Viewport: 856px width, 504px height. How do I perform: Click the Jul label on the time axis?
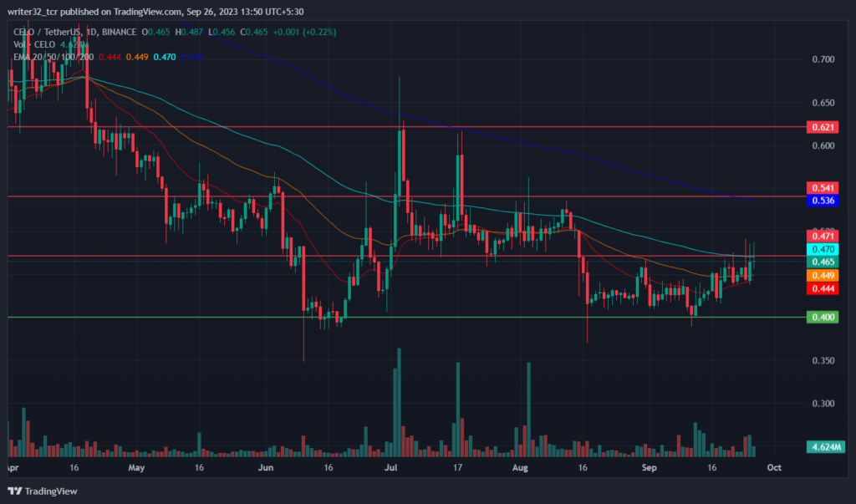pos(390,468)
